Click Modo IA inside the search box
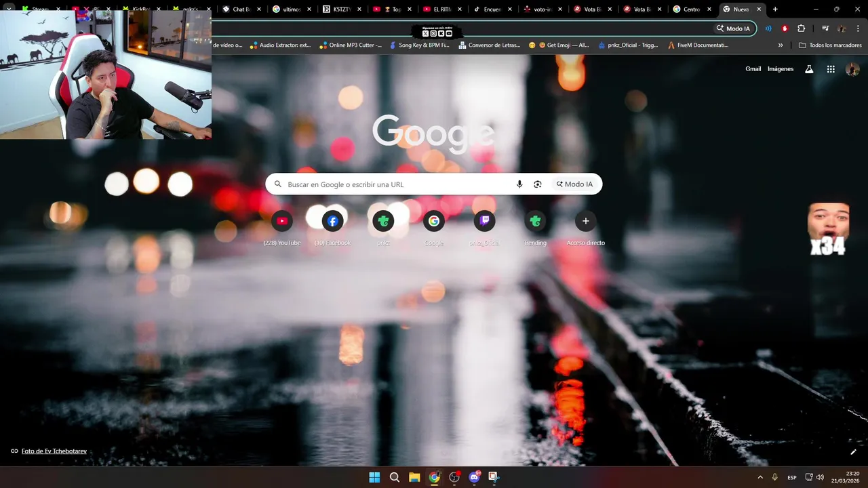 click(574, 184)
